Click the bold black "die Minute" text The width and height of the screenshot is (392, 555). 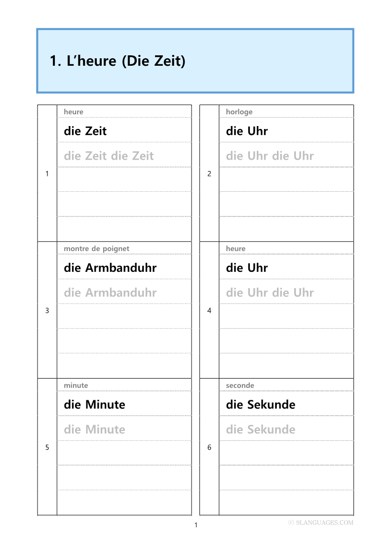[x=94, y=405]
